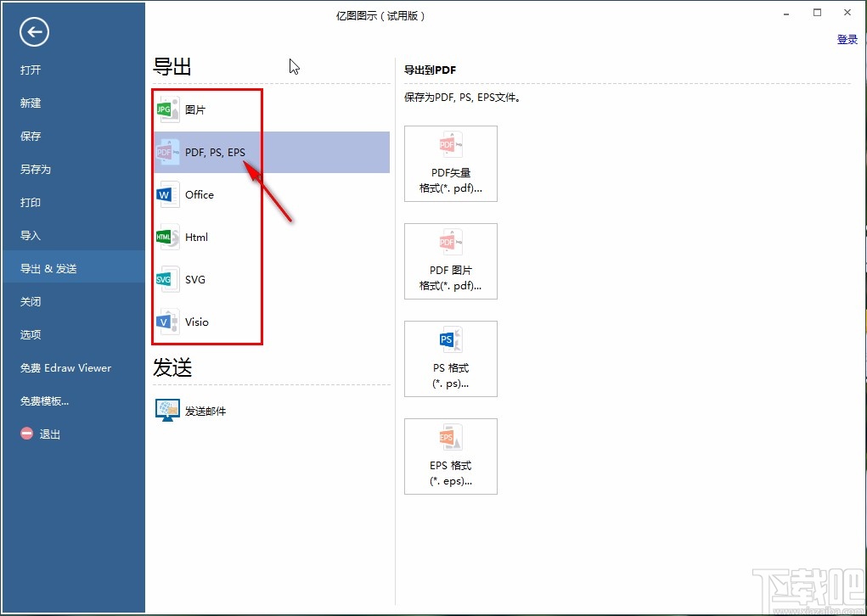
Task: Choose the PDF矢量 格式 export option
Action: click(450, 163)
